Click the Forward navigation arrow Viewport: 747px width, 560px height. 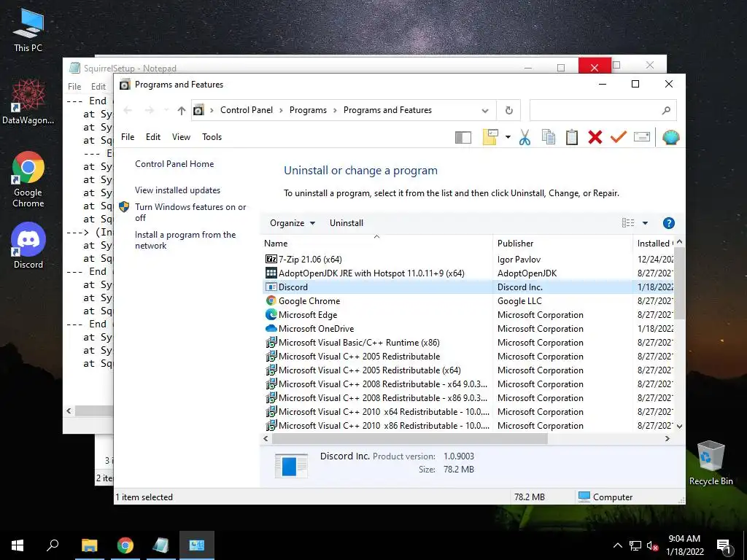click(x=150, y=111)
